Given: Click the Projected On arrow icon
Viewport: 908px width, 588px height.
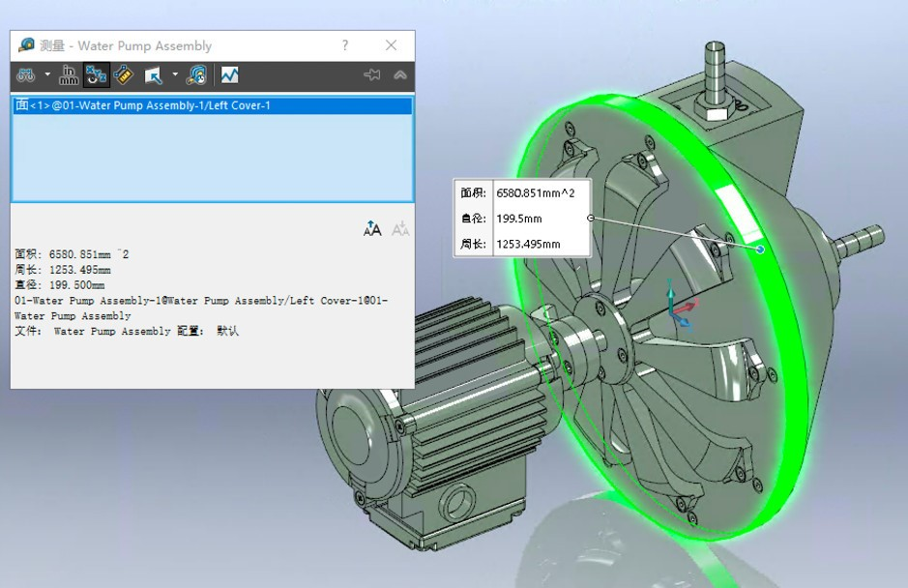Looking at the screenshot, I should click(153, 75).
